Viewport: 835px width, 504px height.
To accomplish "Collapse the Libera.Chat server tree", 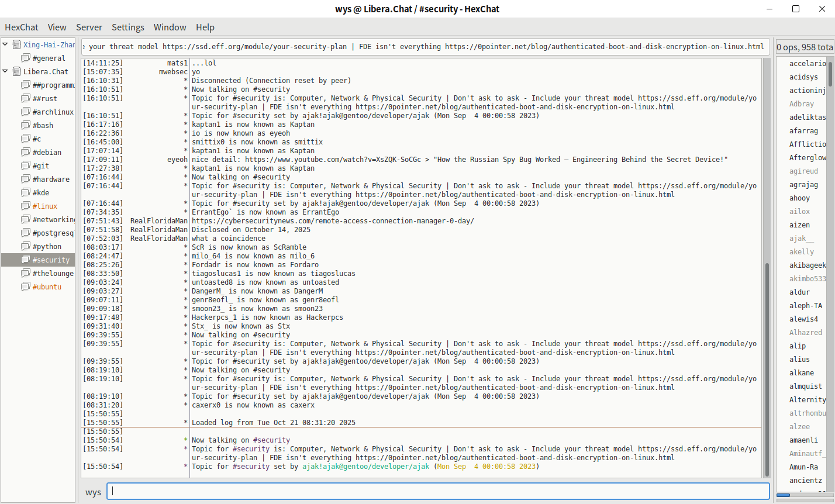I will coord(5,71).
